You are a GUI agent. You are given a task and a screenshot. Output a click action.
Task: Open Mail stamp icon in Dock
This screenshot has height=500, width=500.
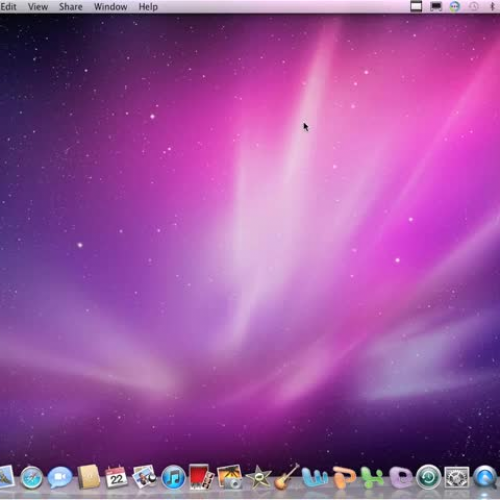click(6, 477)
